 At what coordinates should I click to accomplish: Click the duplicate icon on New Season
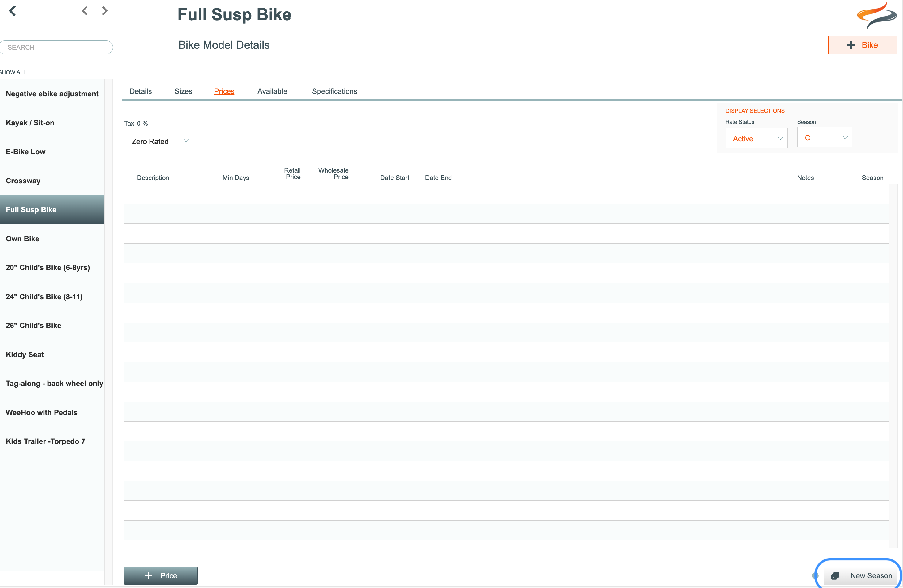835,575
